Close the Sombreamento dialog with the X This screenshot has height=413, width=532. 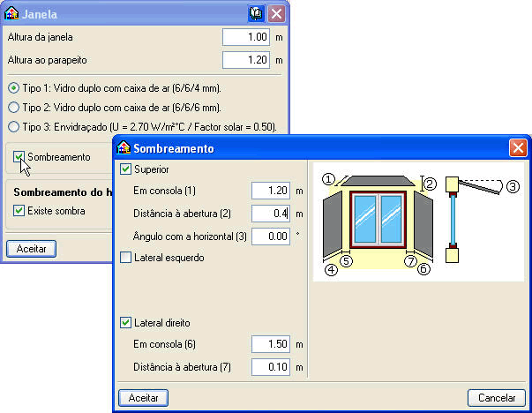coord(518,148)
